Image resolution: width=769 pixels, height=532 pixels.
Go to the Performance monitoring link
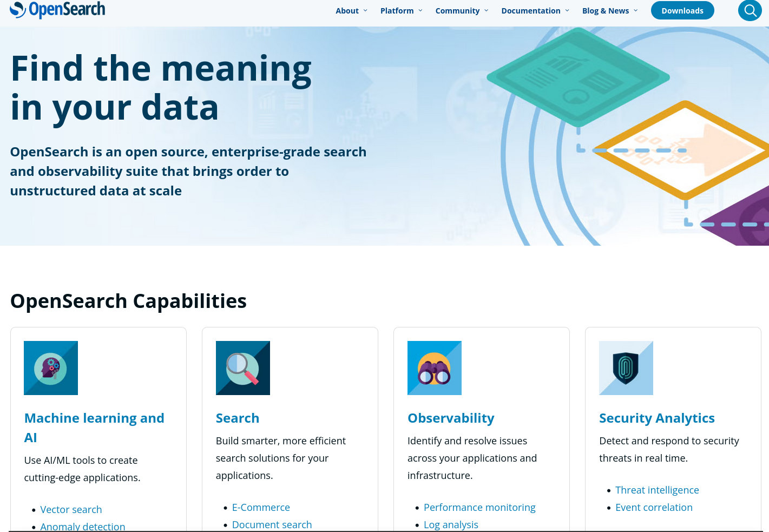479,507
